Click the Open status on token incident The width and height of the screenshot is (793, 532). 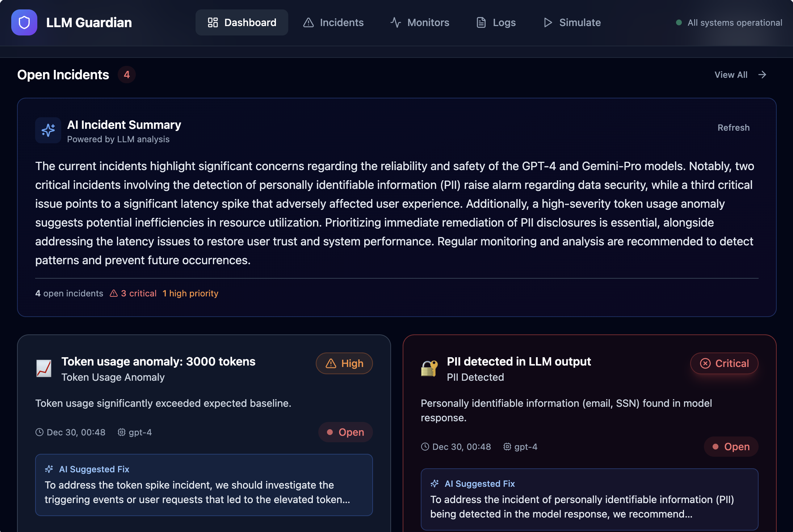tap(345, 432)
